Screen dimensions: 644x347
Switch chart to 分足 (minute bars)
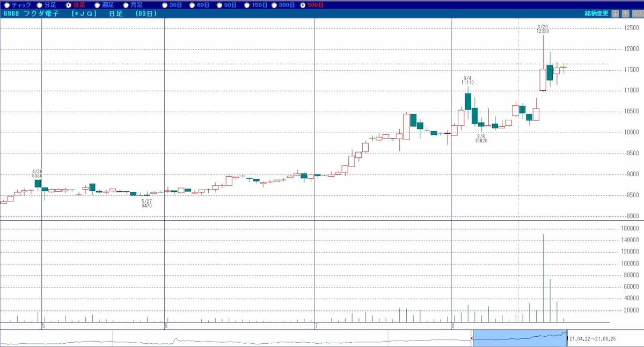click(39, 5)
